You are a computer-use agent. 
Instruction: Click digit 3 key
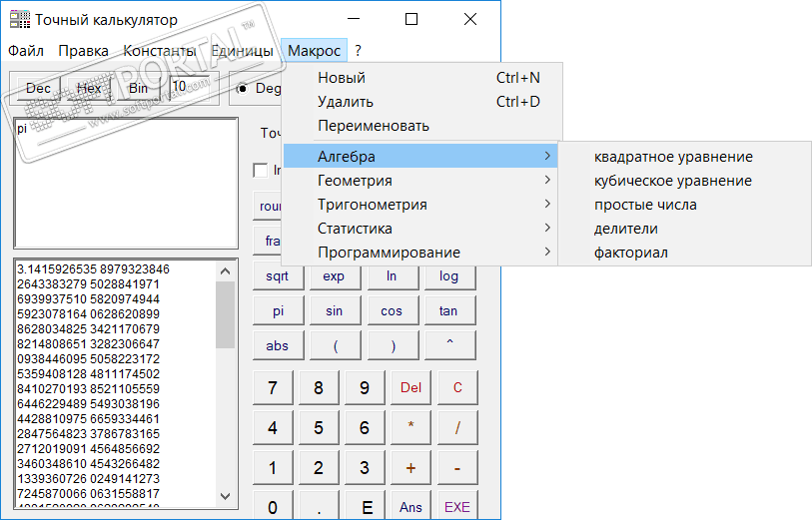point(365,468)
